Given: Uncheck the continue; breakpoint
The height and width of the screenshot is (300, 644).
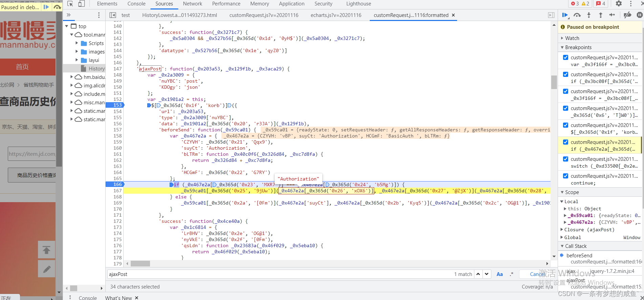Looking at the screenshot, I should tap(565, 176).
